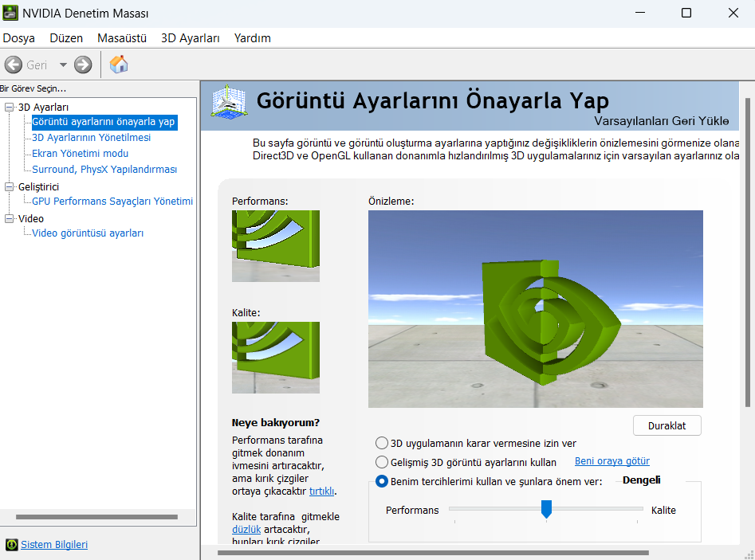This screenshot has width=755, height=560.
Task: Open the Masaüstü menu
Action: tap(122, 38)
